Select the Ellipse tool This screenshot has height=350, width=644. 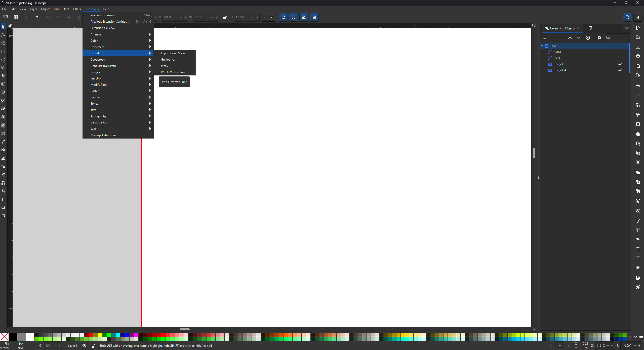(3, 60)
